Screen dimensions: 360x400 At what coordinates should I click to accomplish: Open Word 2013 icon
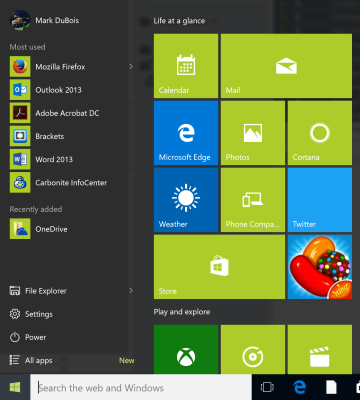[20, 159]
